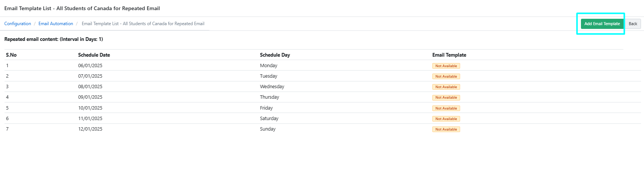Click the current Email Template List breadcrumb text
Viewport: 644px width, 188px height.
pyautogui.click(x=143, y=24)
